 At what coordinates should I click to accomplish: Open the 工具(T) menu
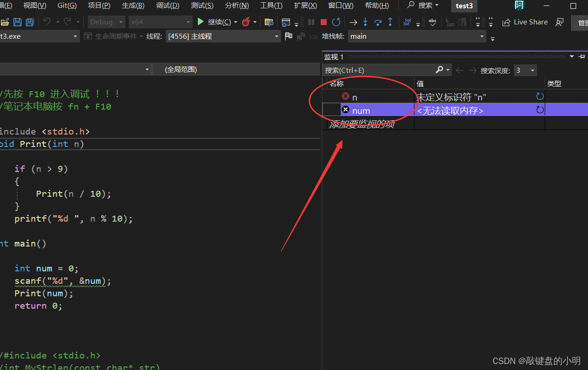point(271,6)
